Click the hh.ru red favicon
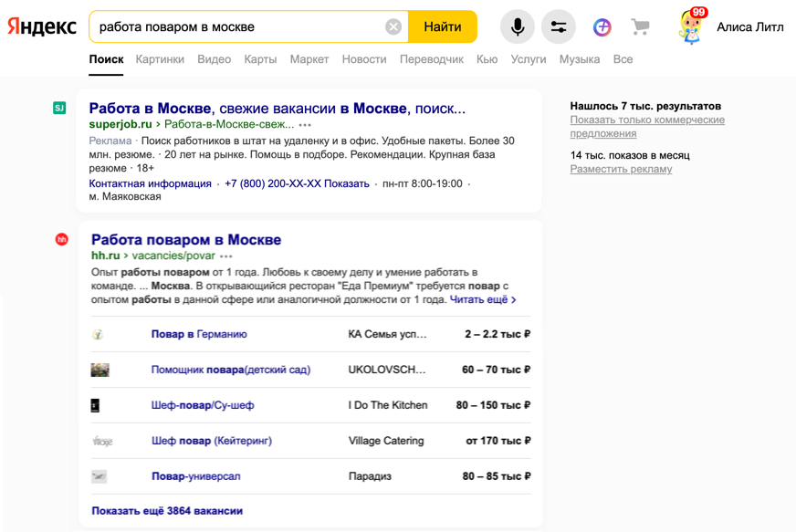 coord(62,239)
